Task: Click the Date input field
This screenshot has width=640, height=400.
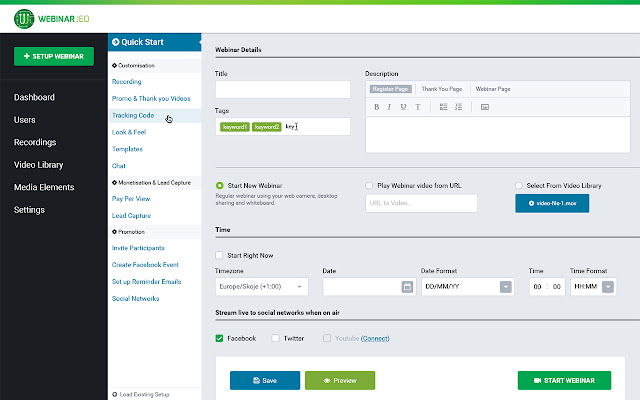Action: pos(370,287)
